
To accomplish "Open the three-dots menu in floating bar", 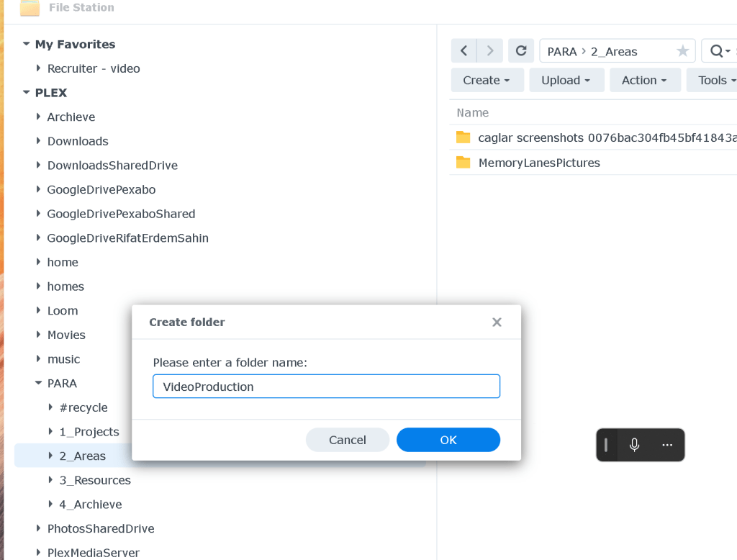I will [x=667, y=445].
